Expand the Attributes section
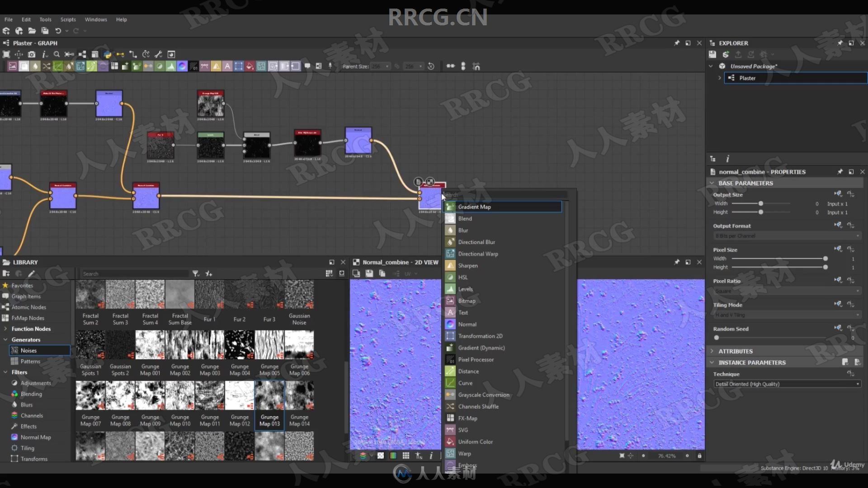The width and height of the screenshot is (868, 488). coord(712,351)
